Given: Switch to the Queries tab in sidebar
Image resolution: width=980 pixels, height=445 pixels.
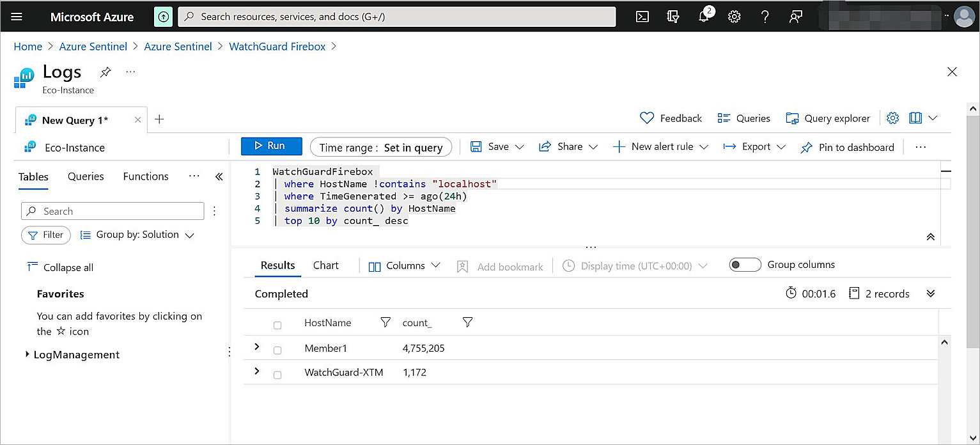Looking at the screenshot, I should 86,176.
